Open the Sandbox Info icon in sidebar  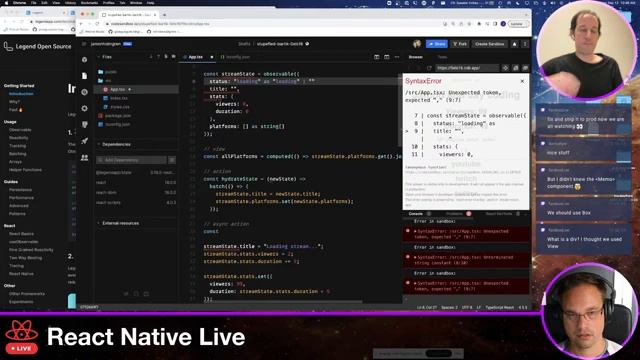(x=84, y=60)
